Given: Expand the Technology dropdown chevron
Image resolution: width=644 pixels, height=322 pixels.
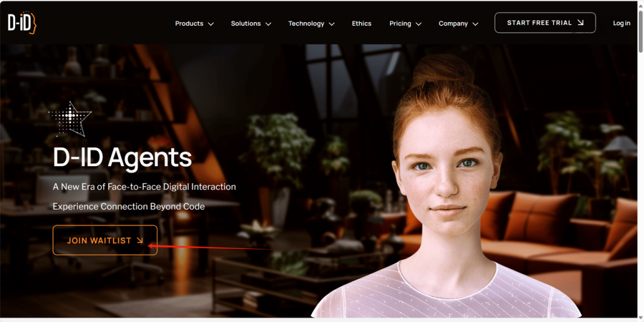Looking at the screenshot, I should 331,24.
